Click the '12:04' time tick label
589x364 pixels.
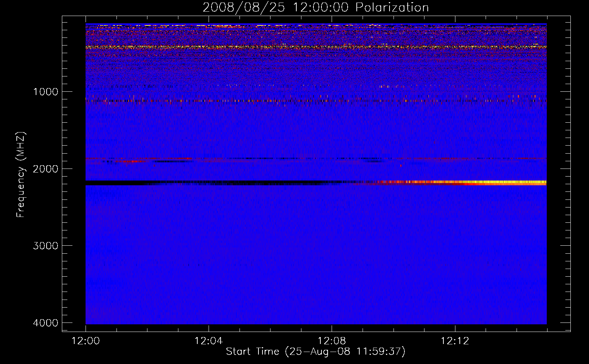click(209, 341)
